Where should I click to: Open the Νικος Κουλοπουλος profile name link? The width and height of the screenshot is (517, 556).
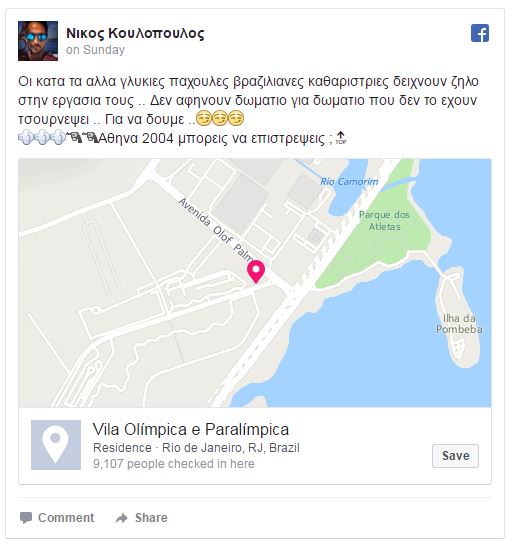click(x=135, y=33)
